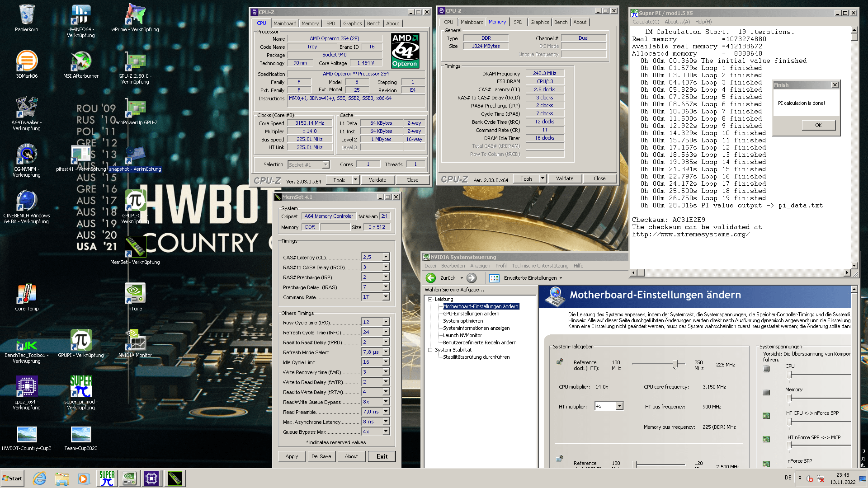868x488 pixels.
Task: Toggle the CPU voltage control icon
Action: click(x=766, y=369)
